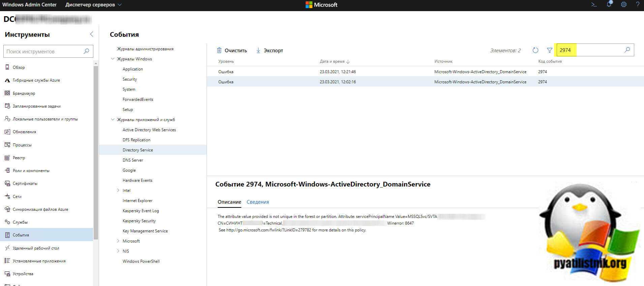Image resolution: width=644 pixels, height=286 pixels.
Task: Click the Очистить button
Action: [232, 51]
